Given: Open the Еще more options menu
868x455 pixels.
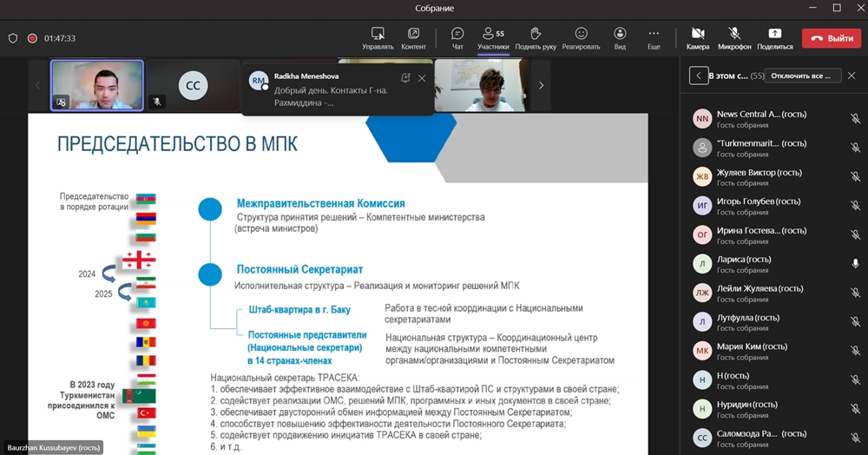Looking at the screenshot, I should tap(654, 38).
